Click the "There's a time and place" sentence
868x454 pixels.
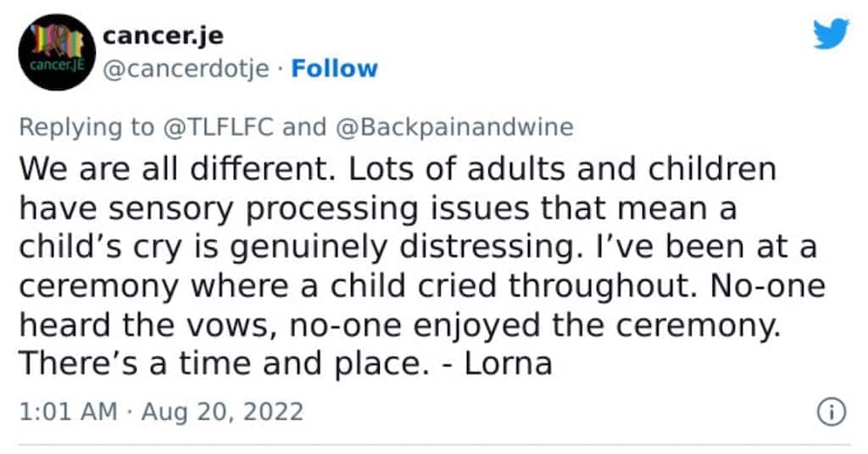[224, 364]
